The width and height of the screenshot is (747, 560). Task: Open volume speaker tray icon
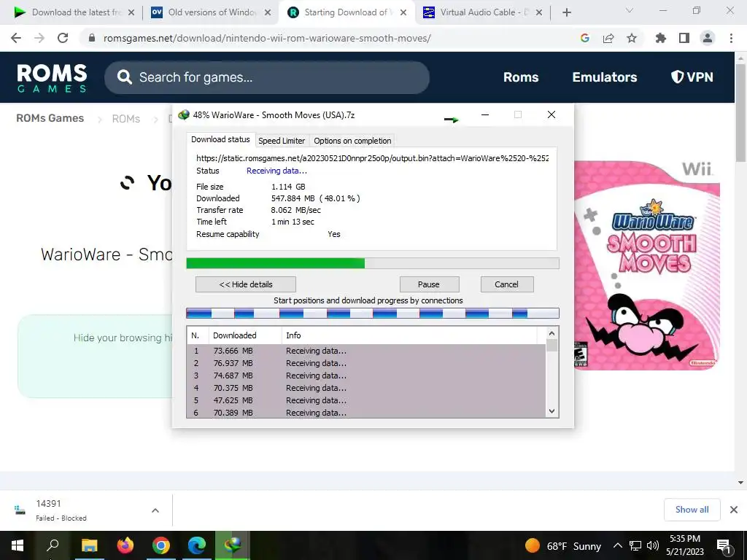pos(653,545)
